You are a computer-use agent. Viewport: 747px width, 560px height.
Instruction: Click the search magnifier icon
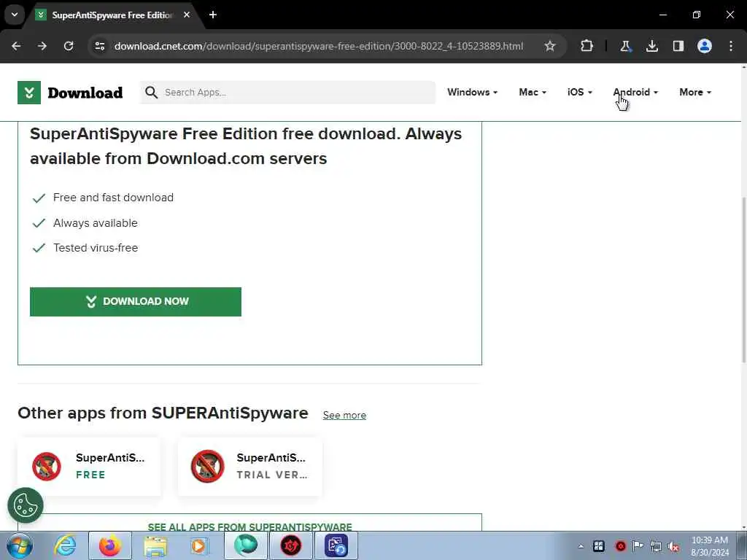click(151, 93)
